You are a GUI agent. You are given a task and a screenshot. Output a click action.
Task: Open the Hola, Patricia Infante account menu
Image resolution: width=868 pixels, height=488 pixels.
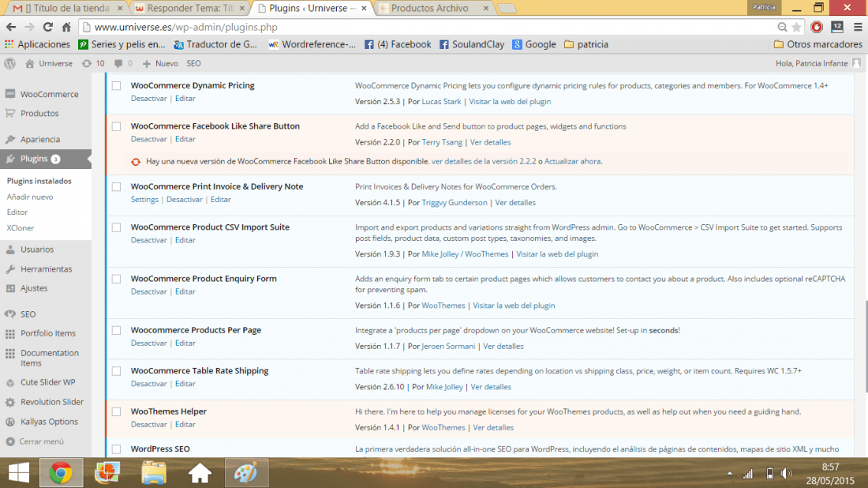(x=818, y=64)
